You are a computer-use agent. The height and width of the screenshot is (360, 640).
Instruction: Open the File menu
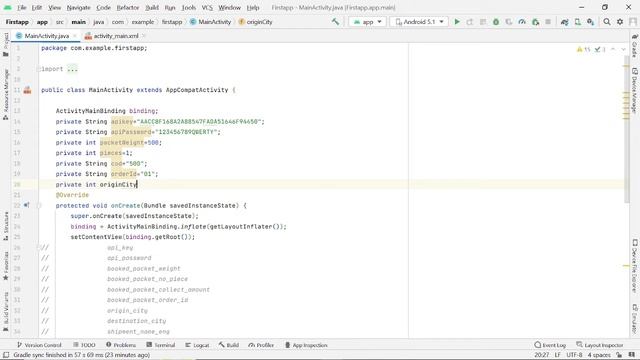point(22,7)
